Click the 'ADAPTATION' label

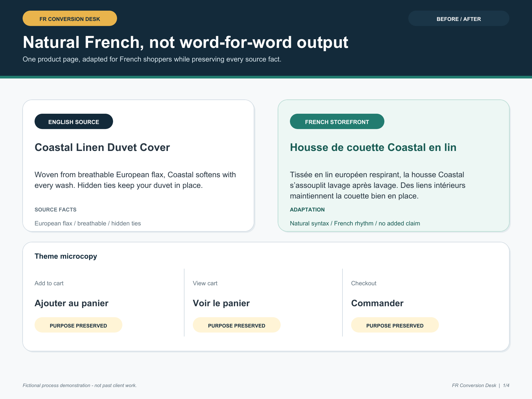coord(307,209)
